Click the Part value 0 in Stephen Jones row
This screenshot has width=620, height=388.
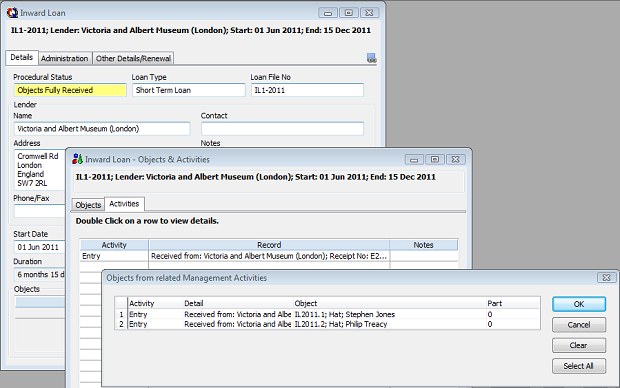(x=490, y=314)
